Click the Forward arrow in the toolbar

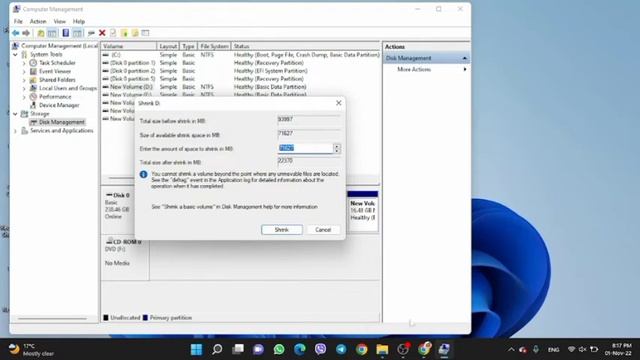(26, 33)
